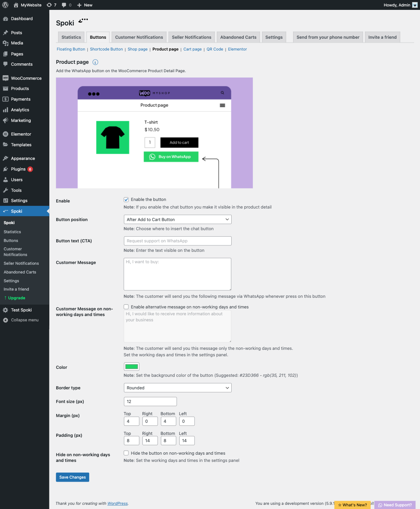Click the Comments icon in sidebar
This screenshot has width=420, height=509.
(x=6, y=64)
